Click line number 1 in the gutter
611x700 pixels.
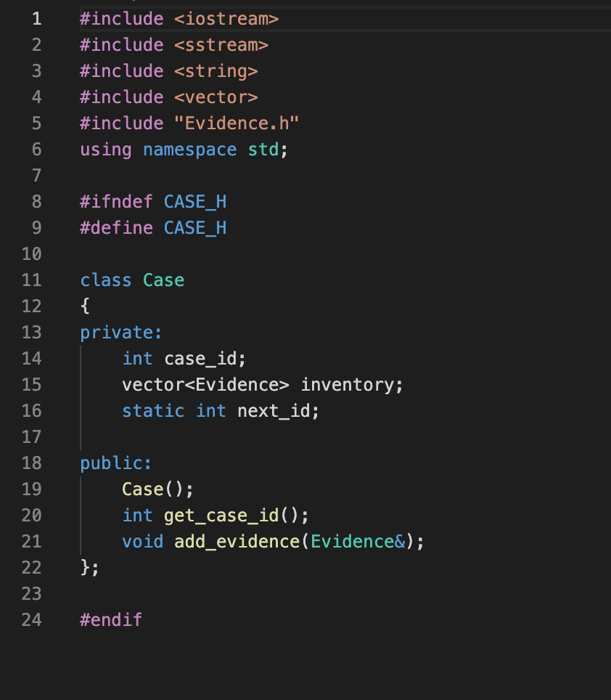point(37,19)
